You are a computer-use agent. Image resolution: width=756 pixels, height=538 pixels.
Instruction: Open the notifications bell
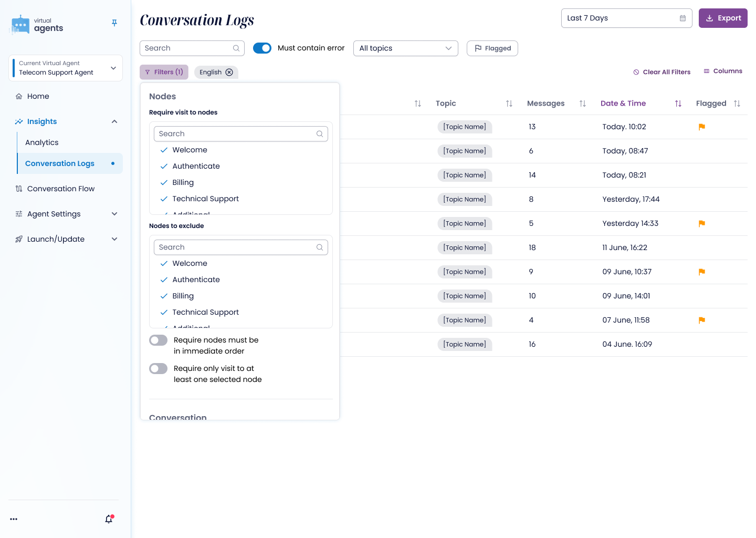coord(109,519)
